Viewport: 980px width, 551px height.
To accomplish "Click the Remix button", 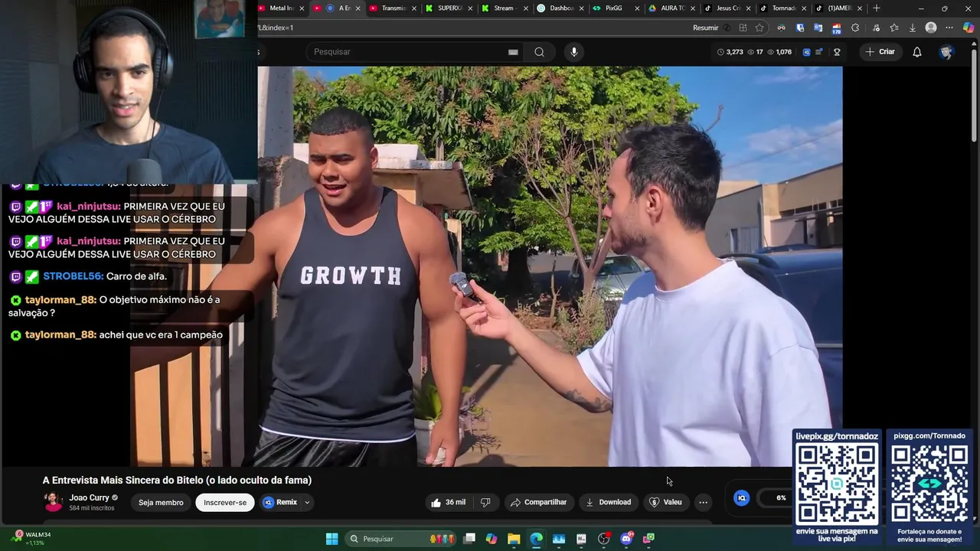I will point(280,502).
